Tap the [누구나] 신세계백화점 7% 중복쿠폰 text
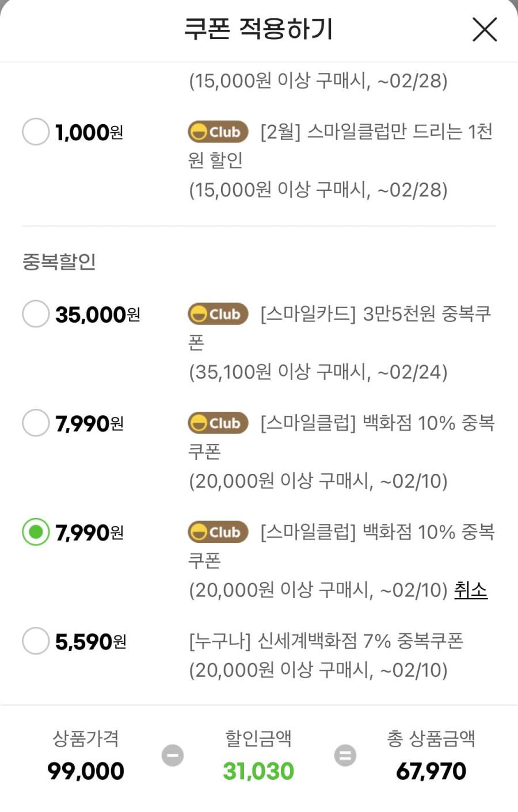 (326, 641)
